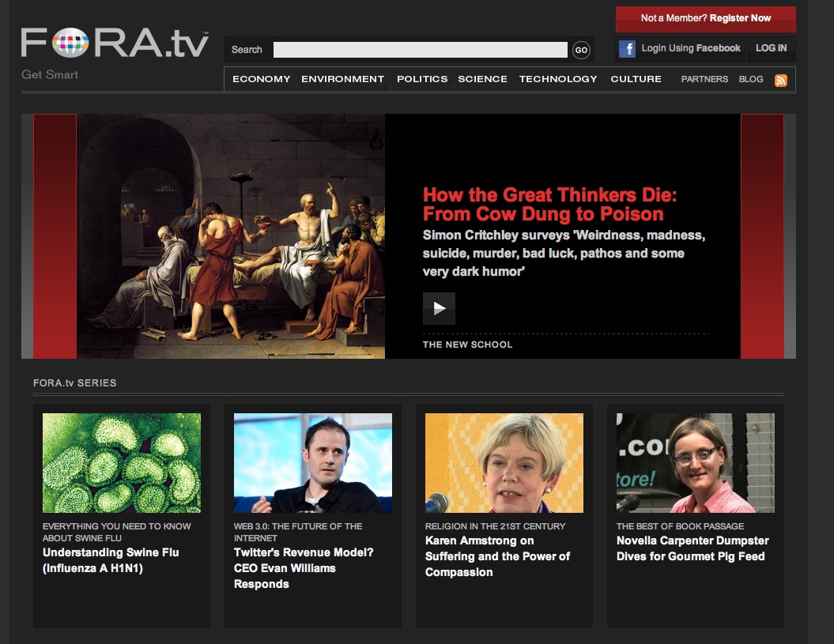Click the Socrates painting featured image
834x644 pixels.
pyautogui.click(x=231, y=236)
